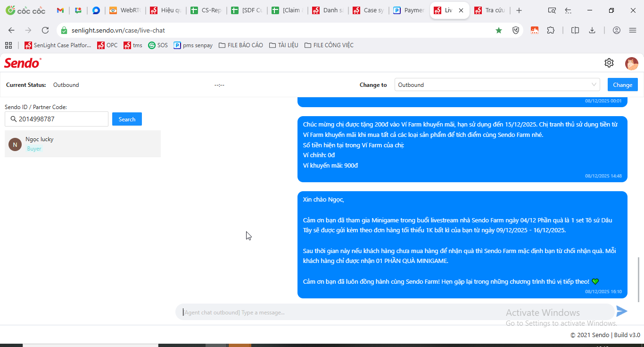Switch to the Tra cứu tab
Screen dimensions: 644x347
click(x=490, y=10)
